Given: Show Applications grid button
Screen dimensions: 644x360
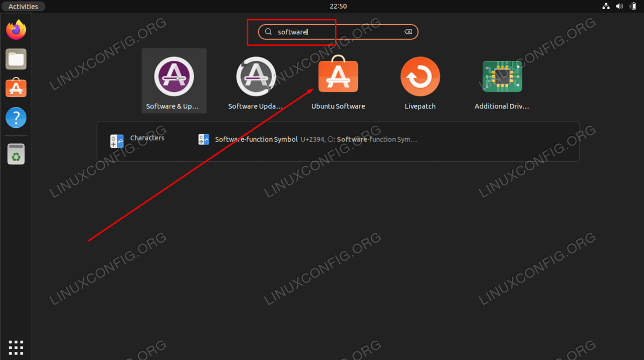Looking at the screenshot, I should [16, 347].
